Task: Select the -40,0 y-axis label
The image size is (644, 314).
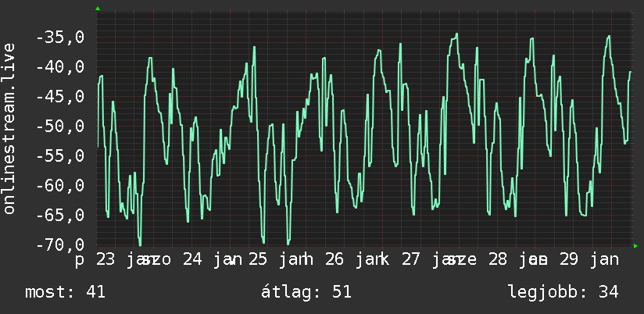Action: tap(60, 67)
